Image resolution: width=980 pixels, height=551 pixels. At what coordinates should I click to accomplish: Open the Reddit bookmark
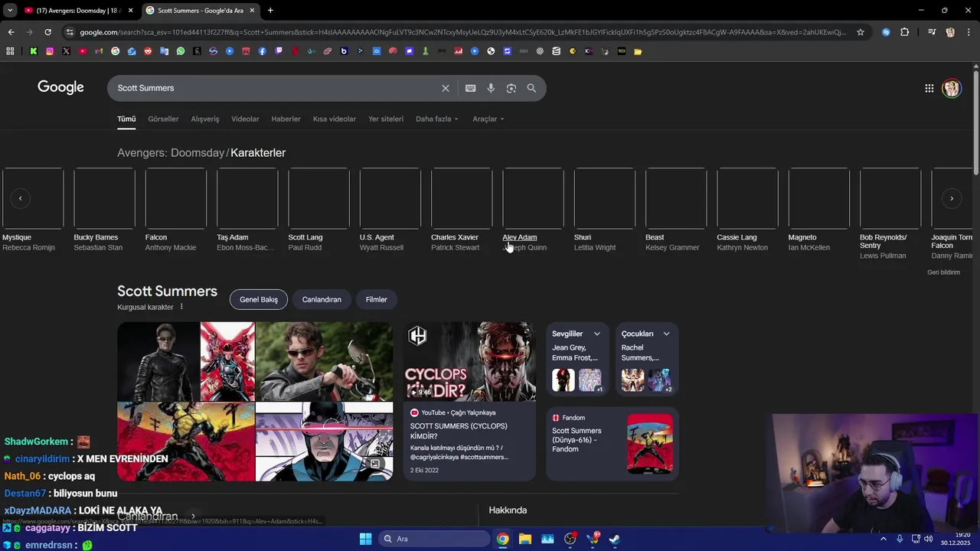[148, 51]
